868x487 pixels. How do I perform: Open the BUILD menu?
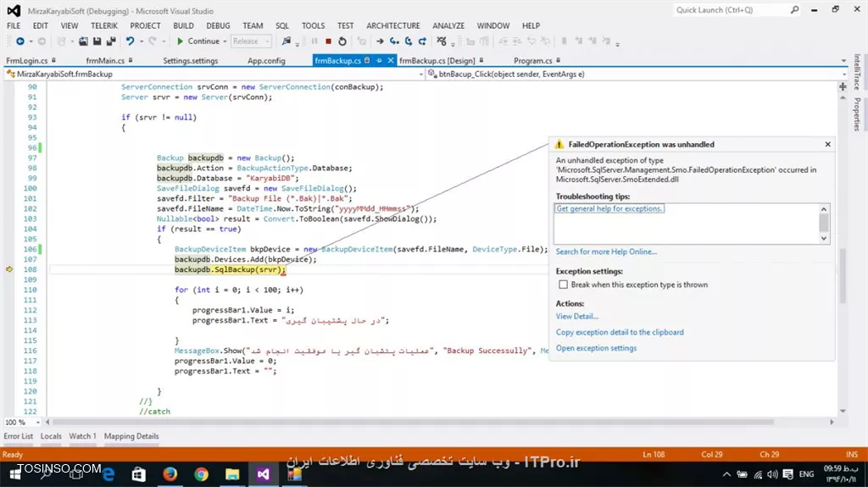click(183, 25)
